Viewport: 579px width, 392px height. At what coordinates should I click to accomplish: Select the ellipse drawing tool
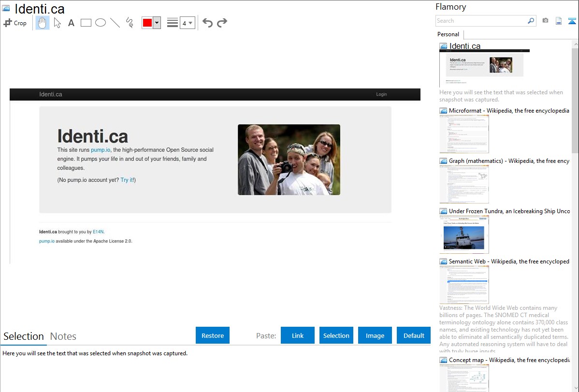[x=101, y=23]
